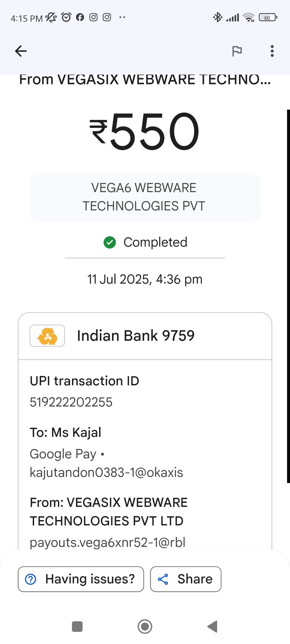Tap the Share button
The width and height of the screenshot is (290, 644).
point(186,579)
